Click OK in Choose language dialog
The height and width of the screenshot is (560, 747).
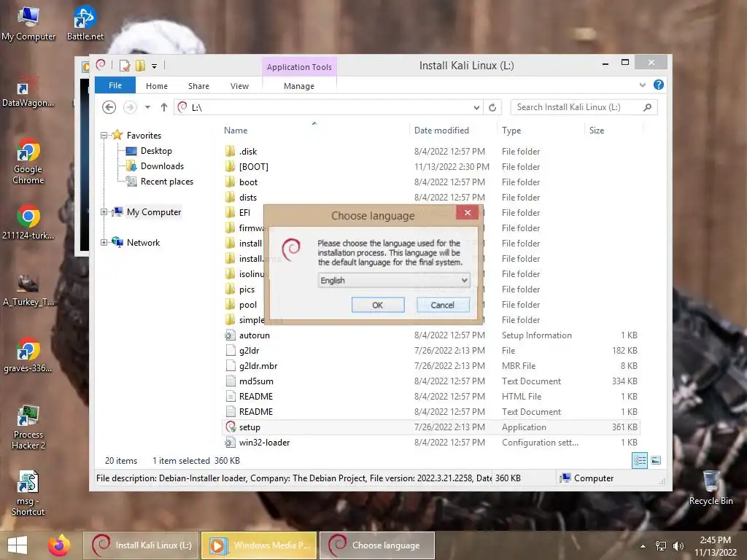pyautogui.click(x=378, y=305)
